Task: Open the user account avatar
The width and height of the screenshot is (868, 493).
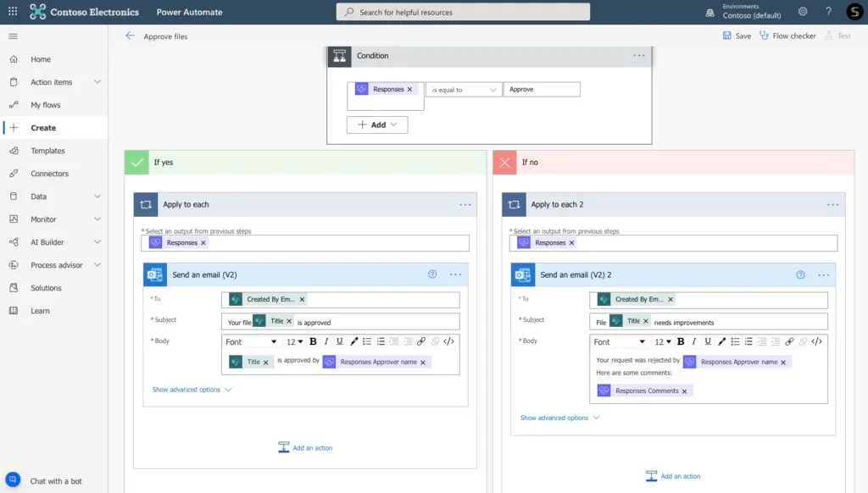Action: [854, 12]
